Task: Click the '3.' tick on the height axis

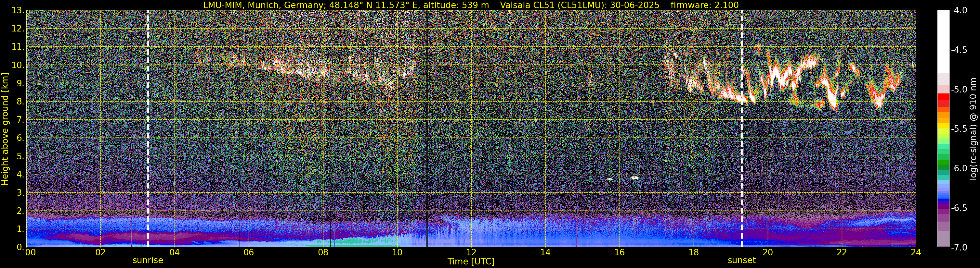Action: point(20,193)
